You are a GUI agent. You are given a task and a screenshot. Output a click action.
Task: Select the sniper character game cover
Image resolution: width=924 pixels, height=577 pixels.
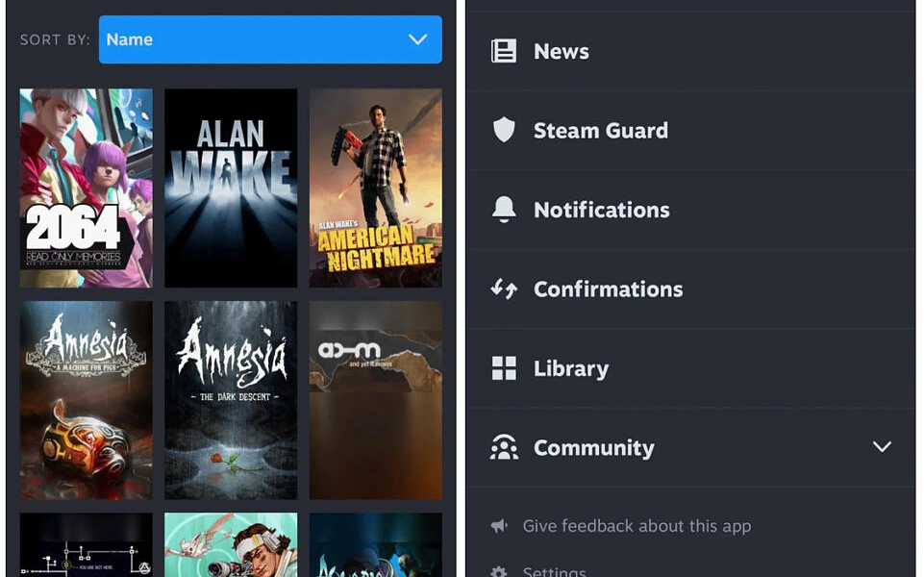[x=231, y=544]
